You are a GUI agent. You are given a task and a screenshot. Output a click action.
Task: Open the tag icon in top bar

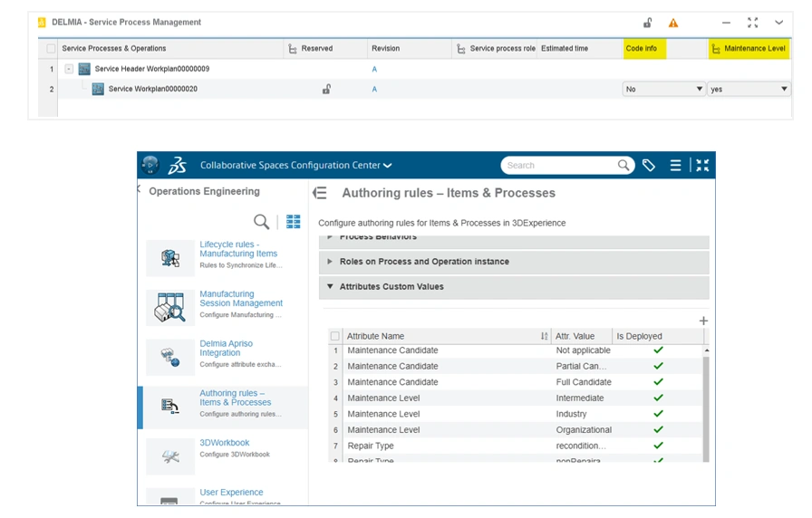pyautogui.click(x=649, y=165)
